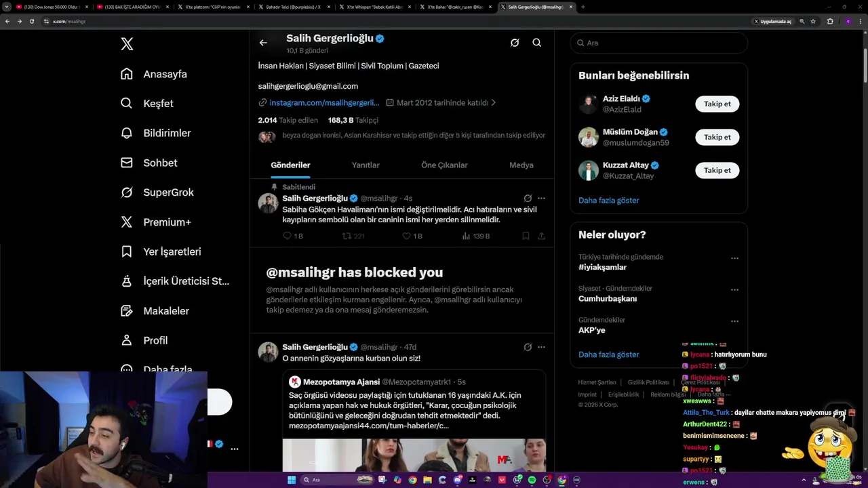This screenshot has width=868, height=488.
Task: Open the Hizmet Şartları footer link
Action: [x=597, y=382]
